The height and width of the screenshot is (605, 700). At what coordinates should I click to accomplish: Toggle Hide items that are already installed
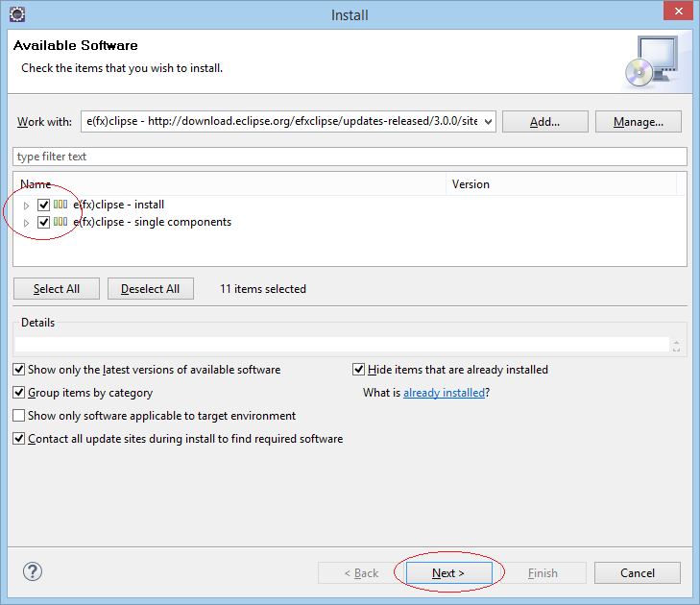[358, 370]
